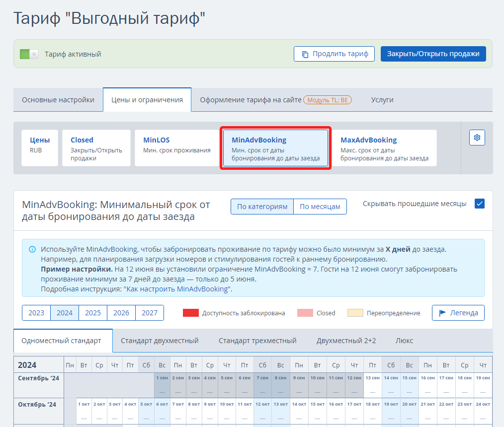
Task: Click the '1 окт' calendar cell
Action: [84, 411]
